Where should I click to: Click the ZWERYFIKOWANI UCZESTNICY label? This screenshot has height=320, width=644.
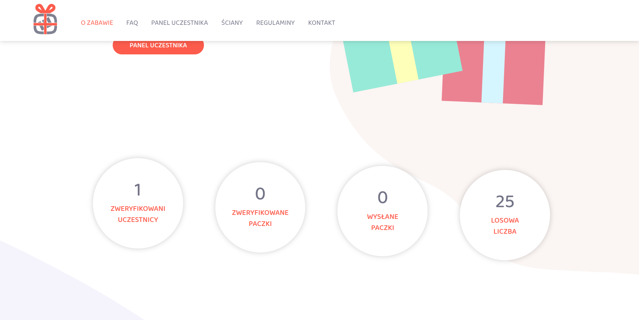coord(138,214)
